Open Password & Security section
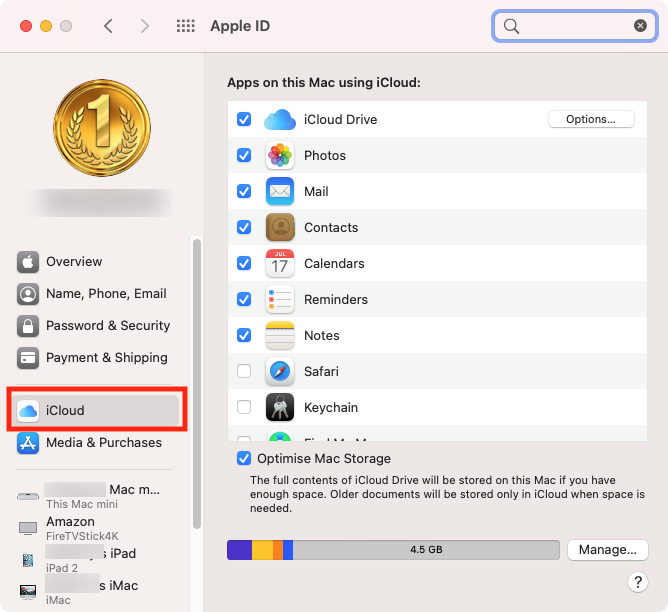668x612 pixels. click(97, 325)
